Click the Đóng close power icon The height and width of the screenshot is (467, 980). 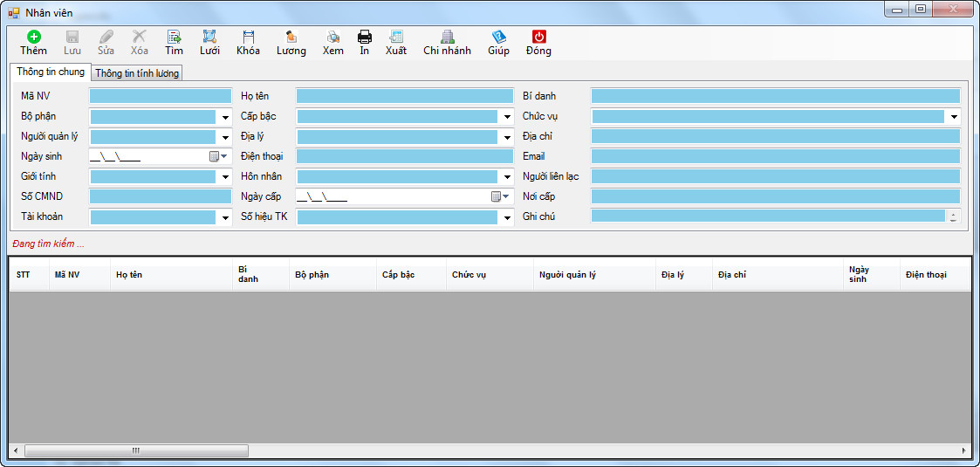point(538,37)
